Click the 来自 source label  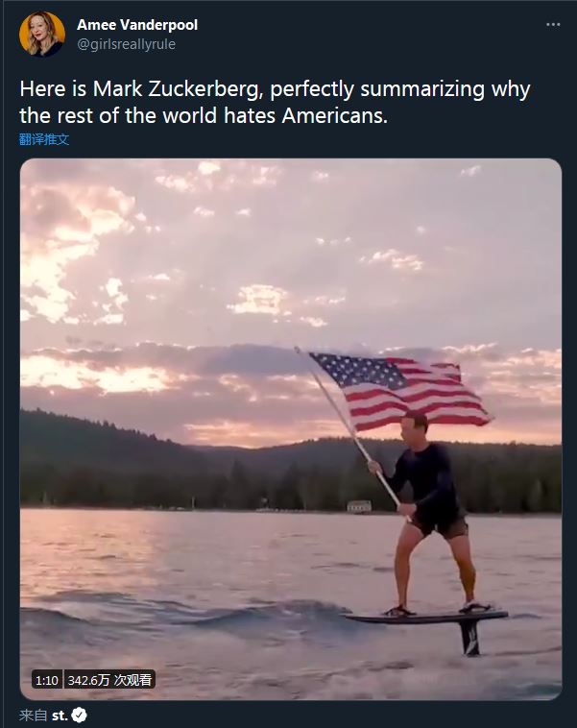click(x=33, y=716)
